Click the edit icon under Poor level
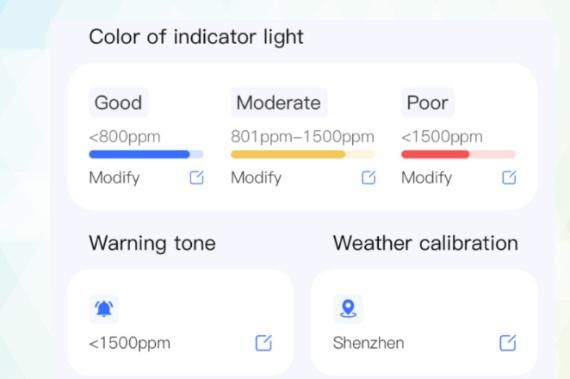Viewport: 570px width, 379px height. coord(509,177)
